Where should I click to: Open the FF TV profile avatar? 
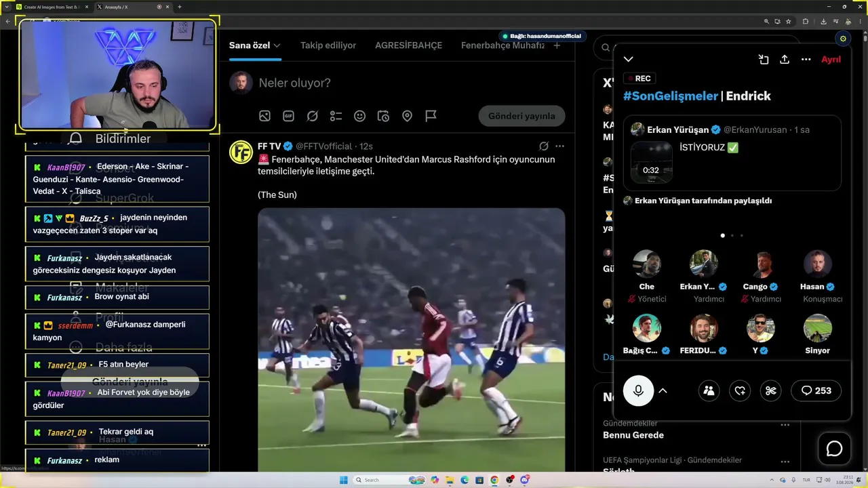pos(241,152)
